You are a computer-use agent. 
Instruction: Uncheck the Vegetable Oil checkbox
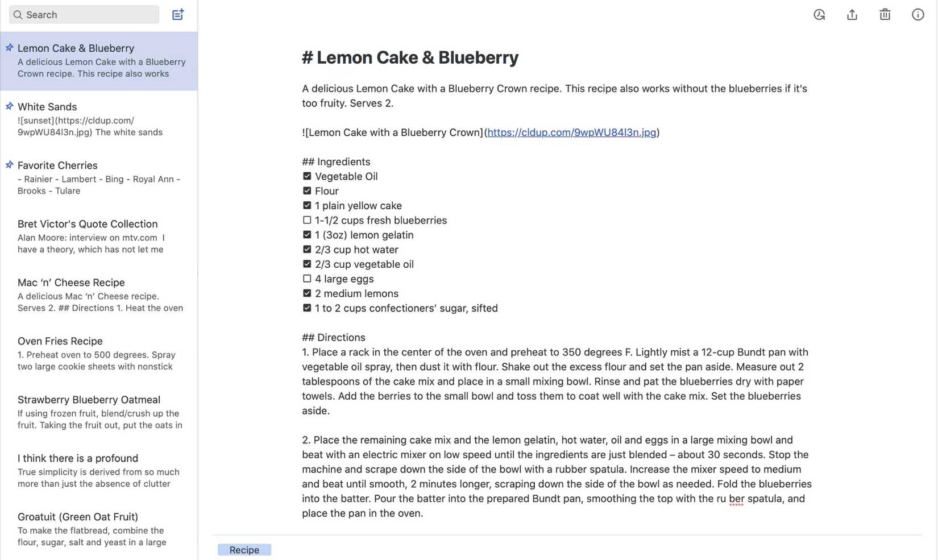tap(307, 176)
